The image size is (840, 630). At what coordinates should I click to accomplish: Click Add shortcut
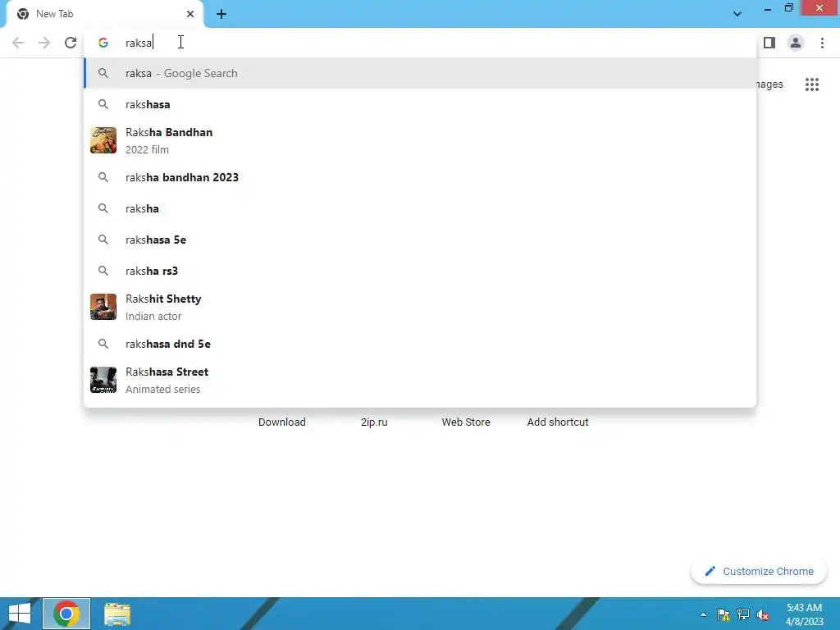[x=558, y=422]
